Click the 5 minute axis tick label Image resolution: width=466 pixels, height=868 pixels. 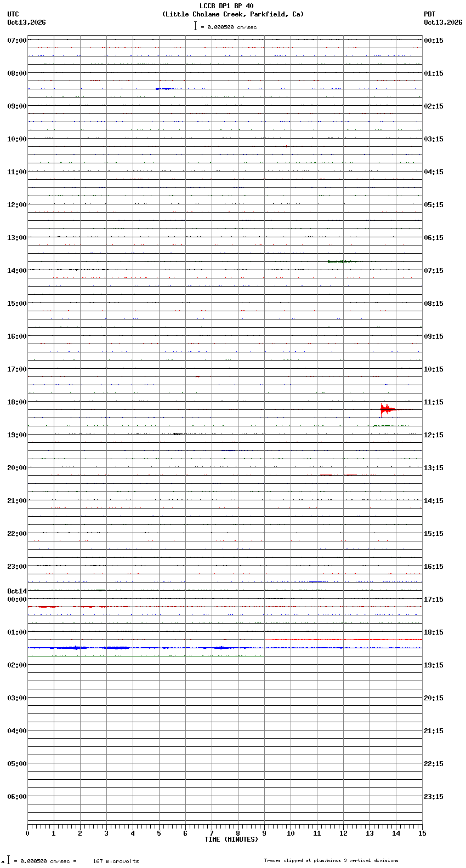pos(159,833)
